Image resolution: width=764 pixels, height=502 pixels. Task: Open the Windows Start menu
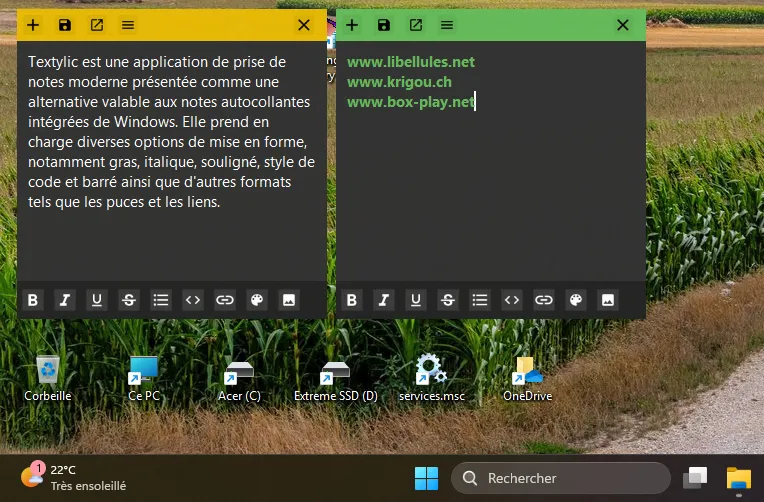[426, 478]
